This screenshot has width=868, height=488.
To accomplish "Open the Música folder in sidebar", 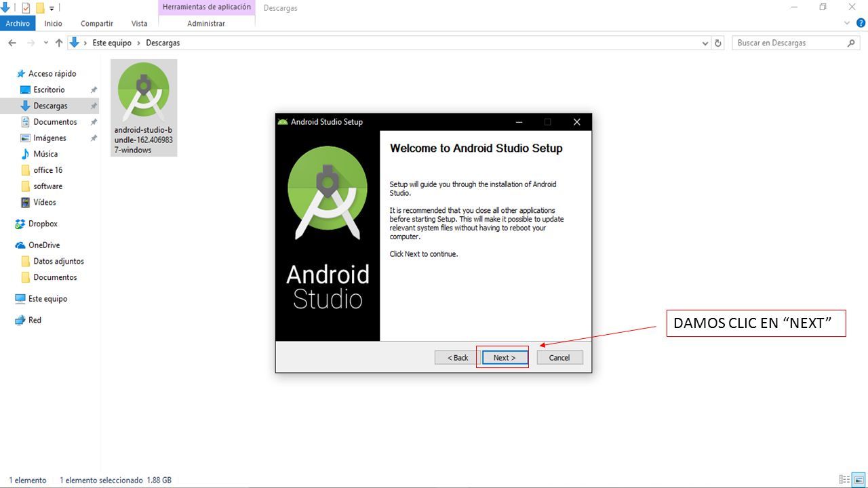I will 45,154.
